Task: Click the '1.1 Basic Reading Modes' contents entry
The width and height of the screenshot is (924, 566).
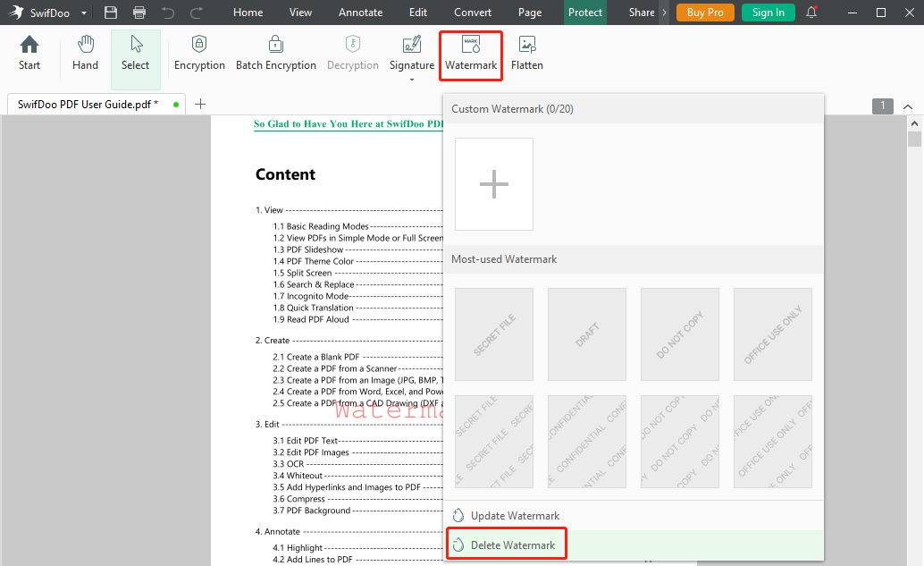Action: point(321,226)
